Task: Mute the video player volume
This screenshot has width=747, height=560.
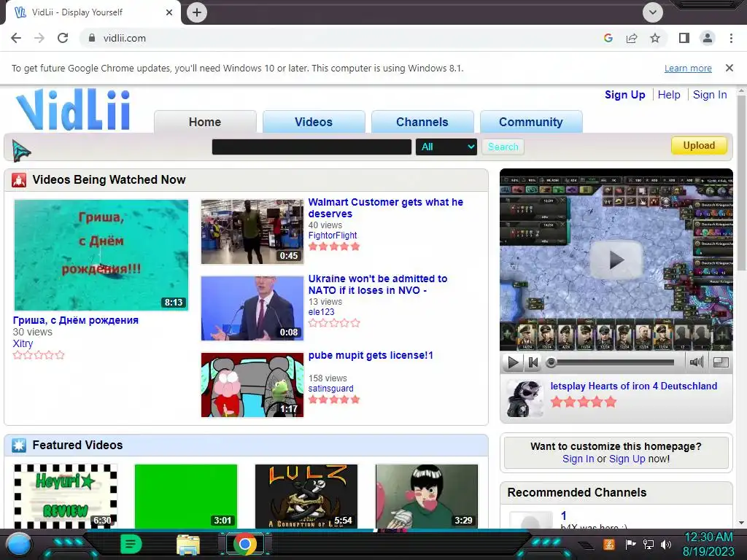Action: (696, 362)
